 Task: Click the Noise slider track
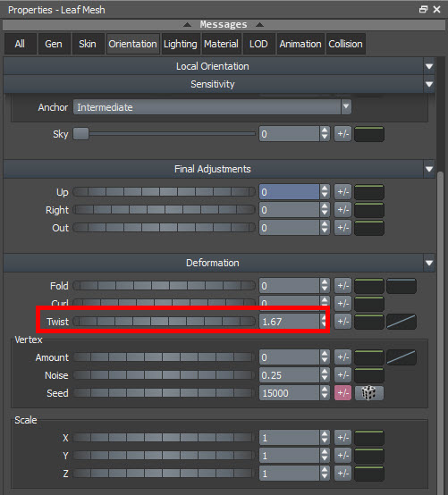pos(164,375)
